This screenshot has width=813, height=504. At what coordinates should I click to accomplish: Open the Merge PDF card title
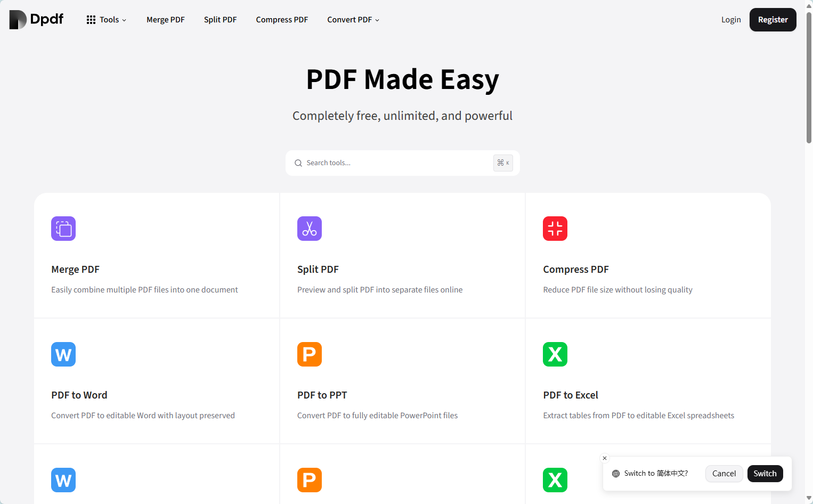[x=75, y=270]
